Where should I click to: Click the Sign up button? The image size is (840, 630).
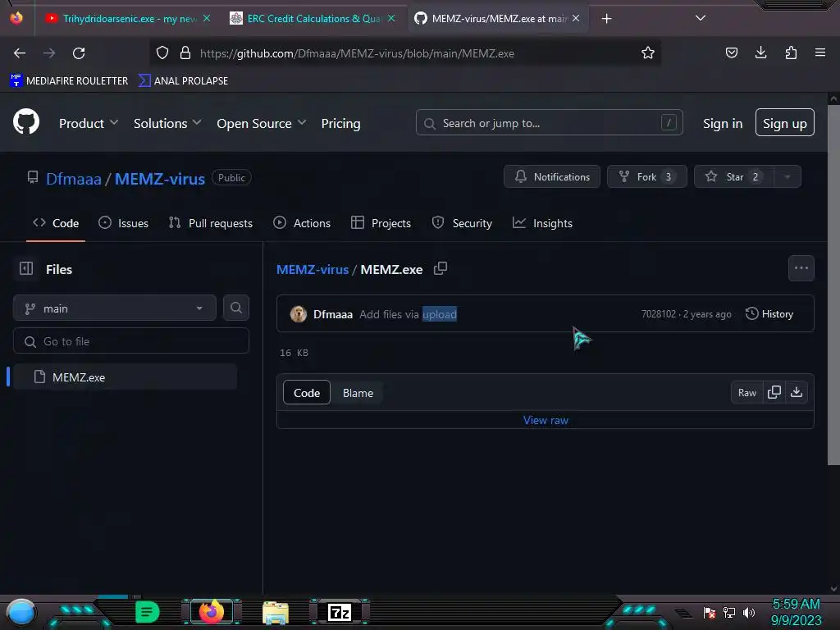click(785, 123)
